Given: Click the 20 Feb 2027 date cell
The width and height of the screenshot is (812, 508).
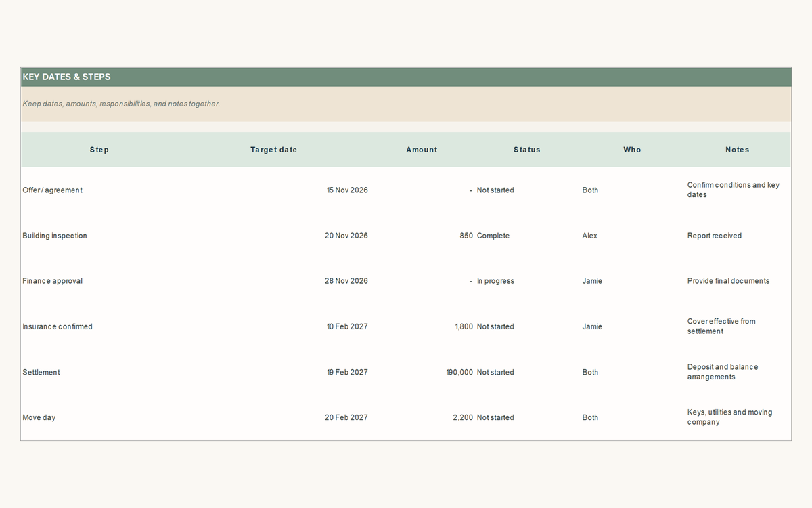Looking at the screenshot, I should [x=346, y=417].
